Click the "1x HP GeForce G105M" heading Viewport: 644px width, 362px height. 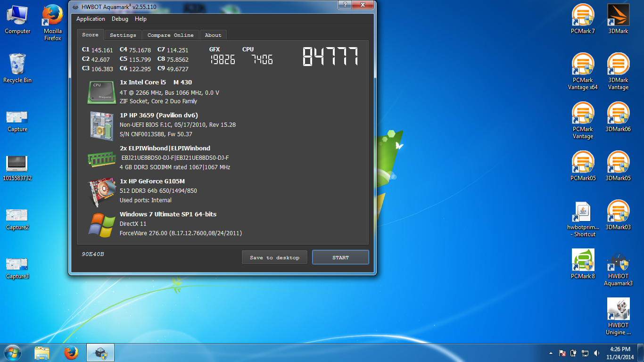pyautogui.click(x=152, y=181)
